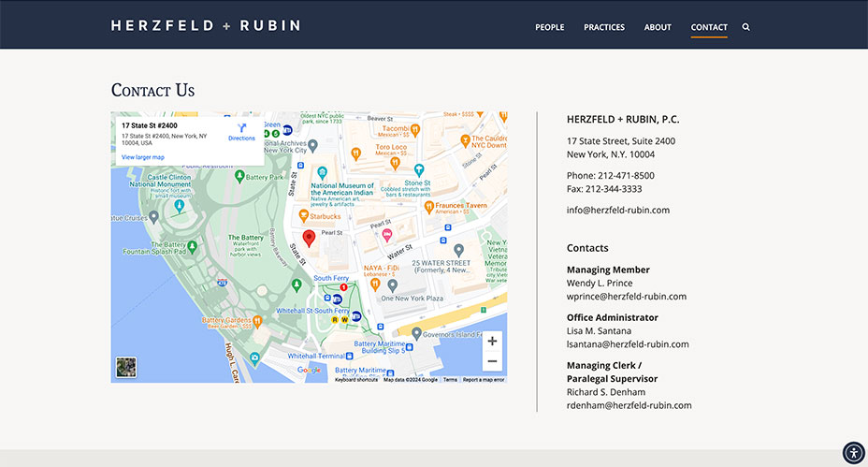Open the map Terms link
Image resolution: width=868 pixels, height=467 pixels.
[x=450, y=379]
